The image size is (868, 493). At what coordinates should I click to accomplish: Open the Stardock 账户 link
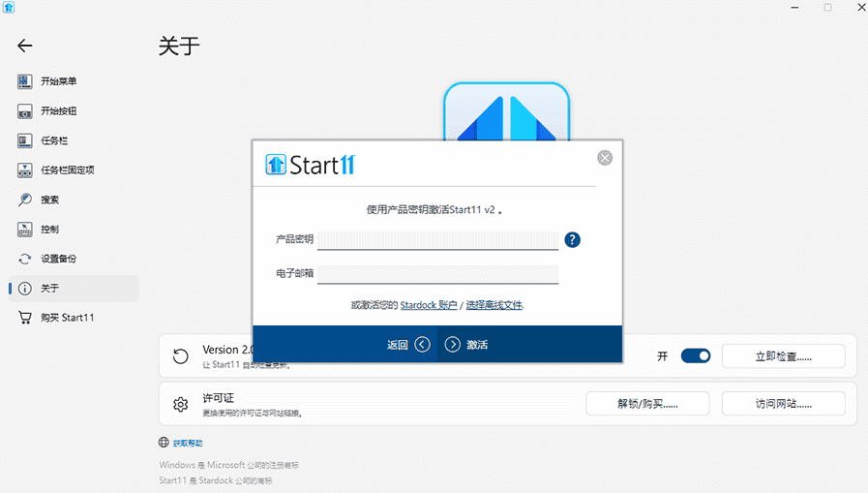429,305
